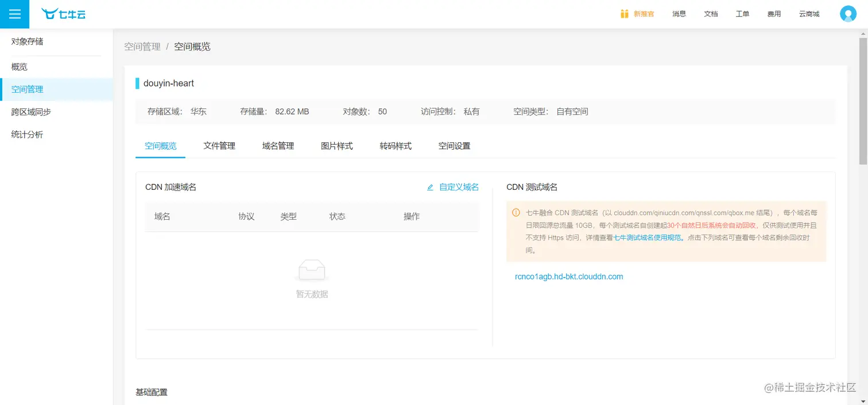The height and width of the screenshot is (405, 868).
Task: Click the 空间管理 breadcrumb link
Action: coord(142,46)
